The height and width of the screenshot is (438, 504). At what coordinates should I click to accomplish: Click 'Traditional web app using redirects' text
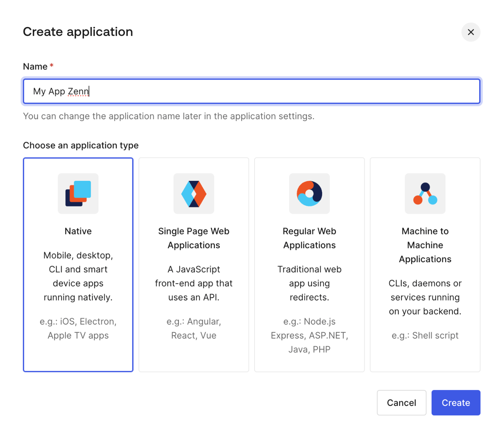(x=310, y=283)
